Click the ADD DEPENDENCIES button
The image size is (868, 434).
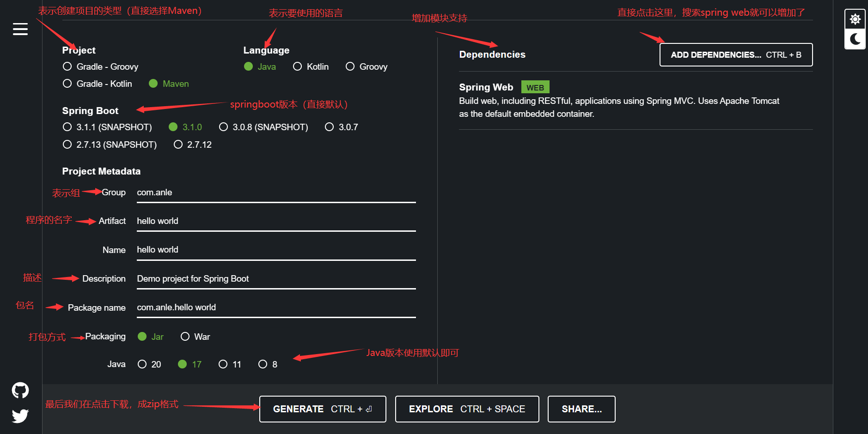pyautogui.click(x=736, y=55)
